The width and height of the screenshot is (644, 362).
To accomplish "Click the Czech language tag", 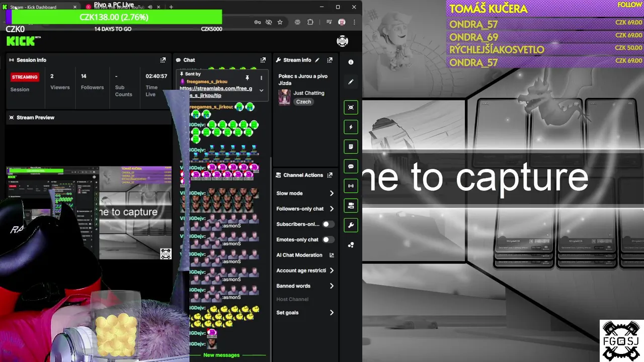I will [303, 102].
